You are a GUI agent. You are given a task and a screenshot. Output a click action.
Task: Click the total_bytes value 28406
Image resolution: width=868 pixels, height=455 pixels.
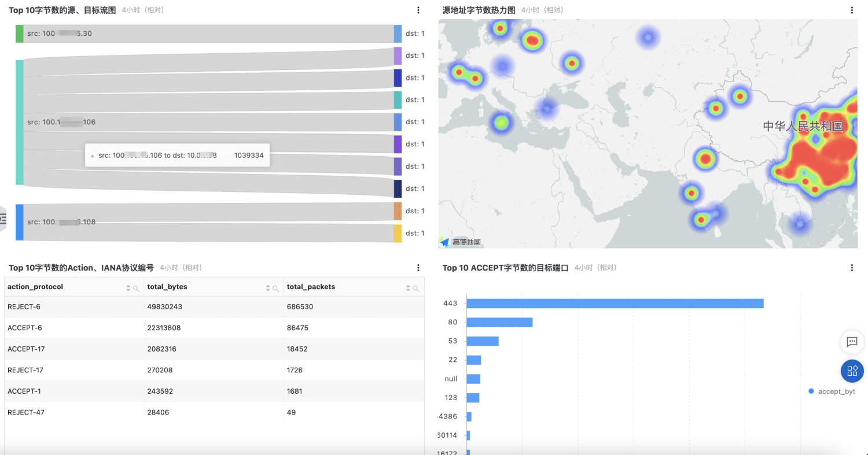[x=159, y=412]
